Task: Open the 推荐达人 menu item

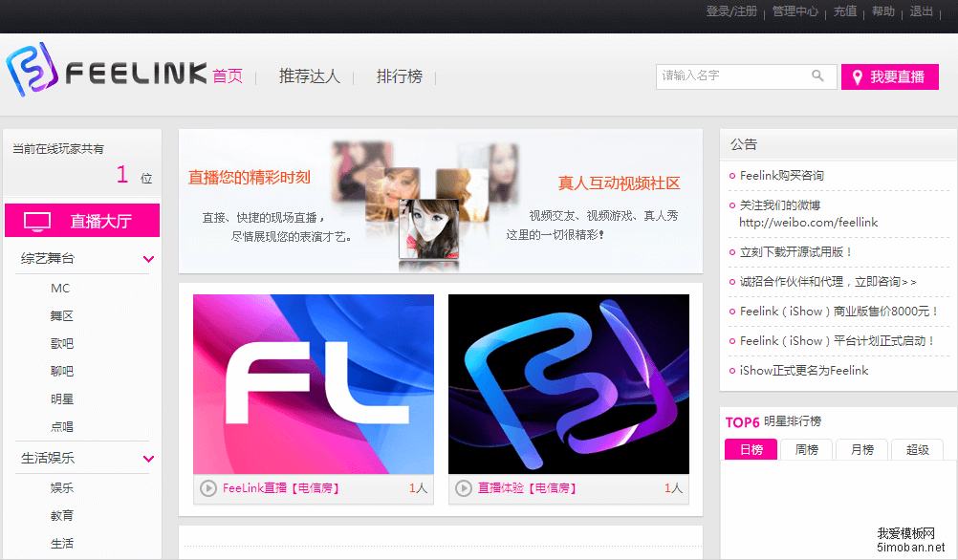Action: pos(308,76)
